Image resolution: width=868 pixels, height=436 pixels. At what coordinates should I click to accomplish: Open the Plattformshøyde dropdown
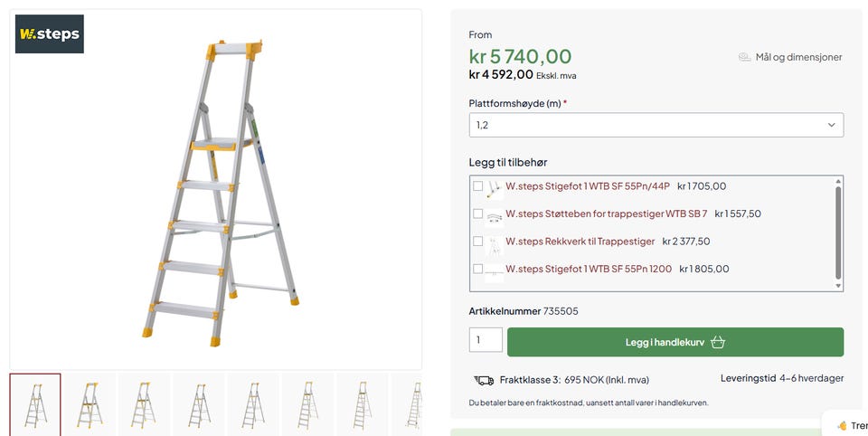click(x=656, y=125)
